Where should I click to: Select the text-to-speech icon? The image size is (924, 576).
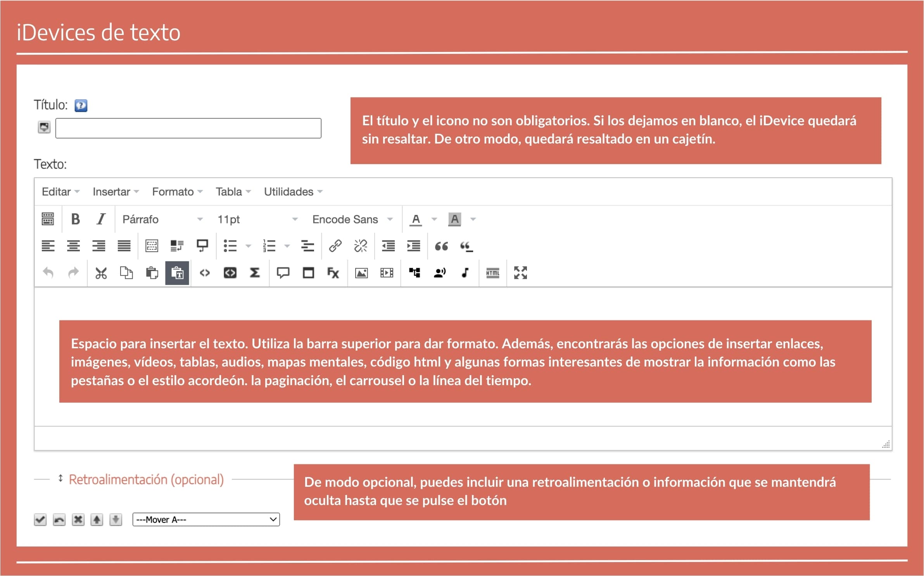point(439,273)
